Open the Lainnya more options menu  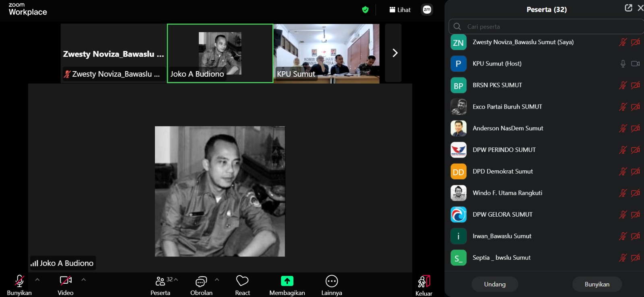(332, 285)
